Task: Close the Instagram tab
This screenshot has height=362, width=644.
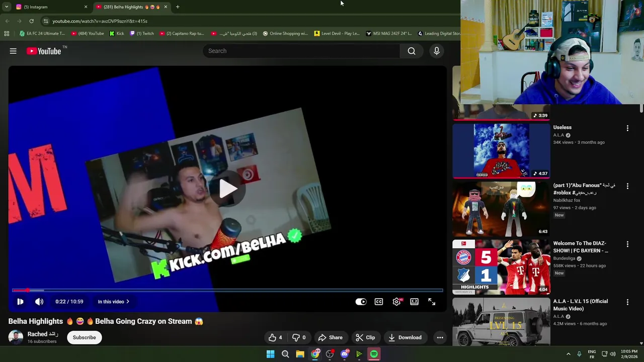Action: [x=86, y=7]
